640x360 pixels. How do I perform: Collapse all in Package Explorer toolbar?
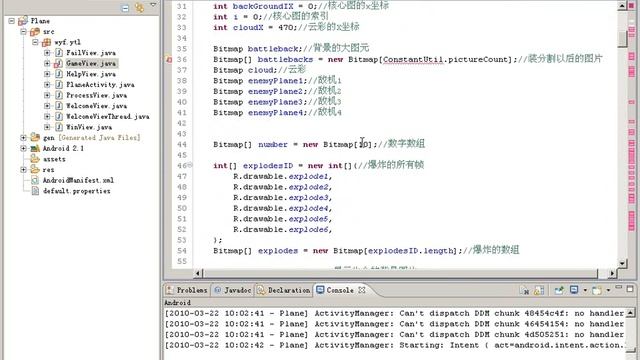(125, 8)
